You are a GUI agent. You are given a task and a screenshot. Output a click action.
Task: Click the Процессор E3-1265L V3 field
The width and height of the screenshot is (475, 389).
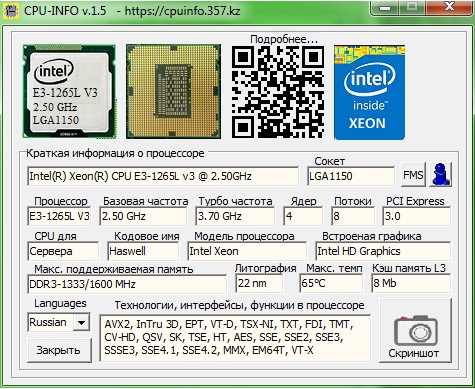coord(59,216)
